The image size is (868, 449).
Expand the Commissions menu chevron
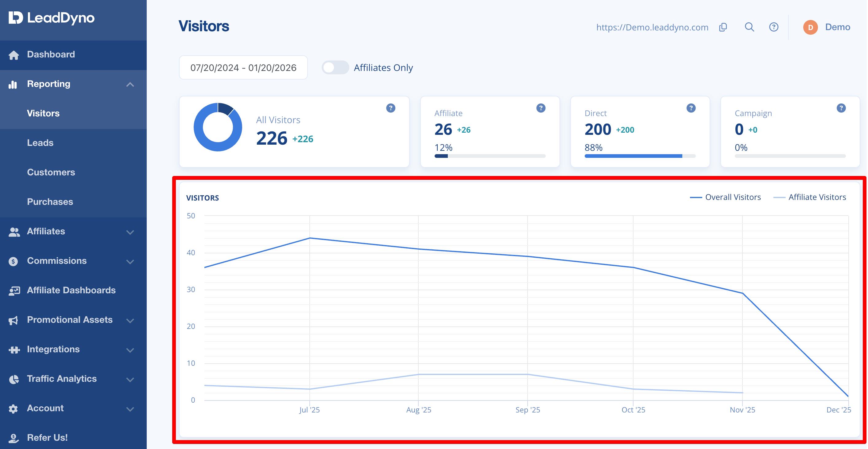pyautogui.click(x=130, y=262)
